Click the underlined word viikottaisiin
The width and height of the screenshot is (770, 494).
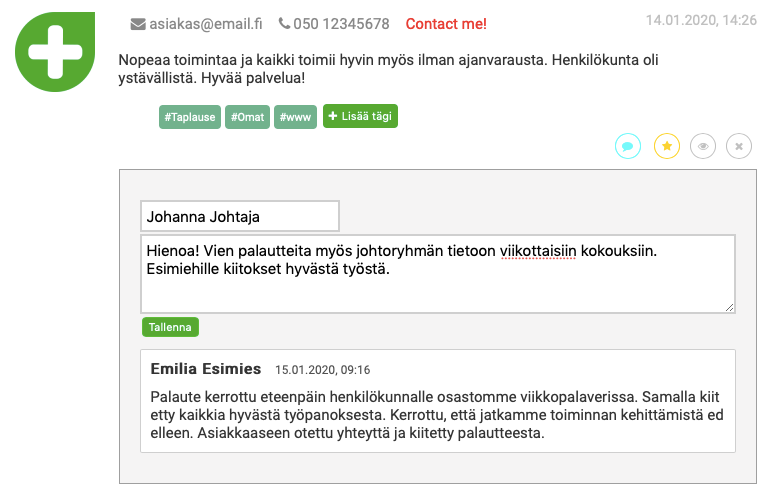click(x=538, y=251)
